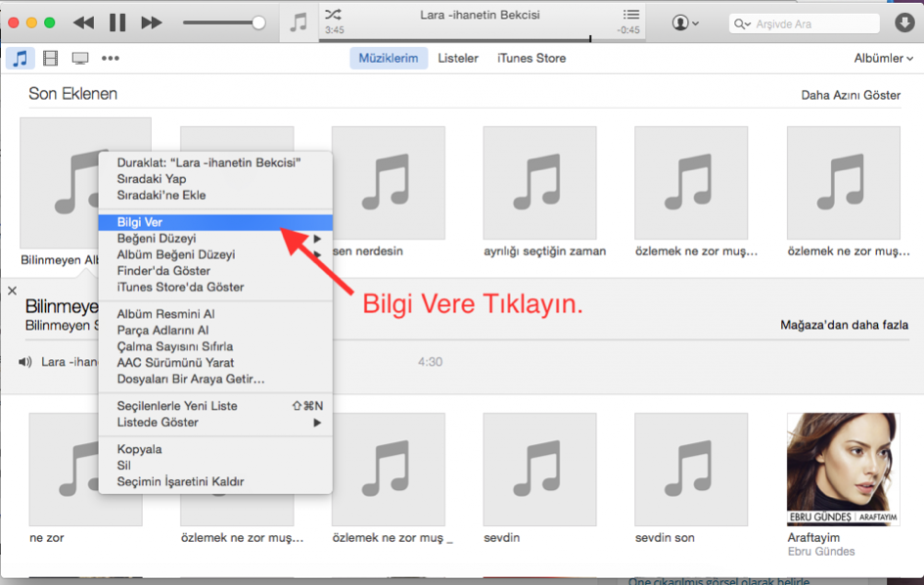924x585 pixels.
Task: Click the 4:30 track duration
Action: pyautogui.click(x=430, y=362)
